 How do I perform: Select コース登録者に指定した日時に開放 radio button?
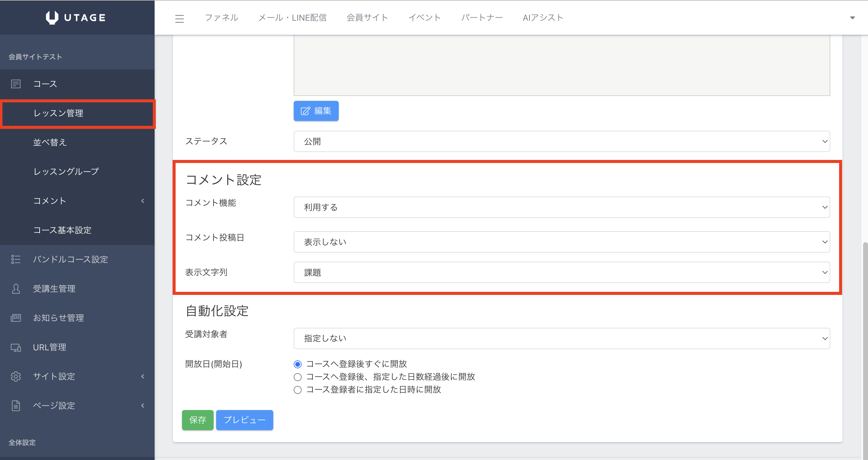[298, 390]
